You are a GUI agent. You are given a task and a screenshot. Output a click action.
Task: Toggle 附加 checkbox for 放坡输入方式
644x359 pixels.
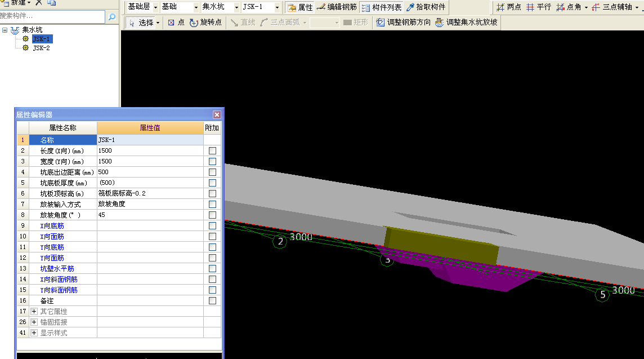[x=212, y=205]
